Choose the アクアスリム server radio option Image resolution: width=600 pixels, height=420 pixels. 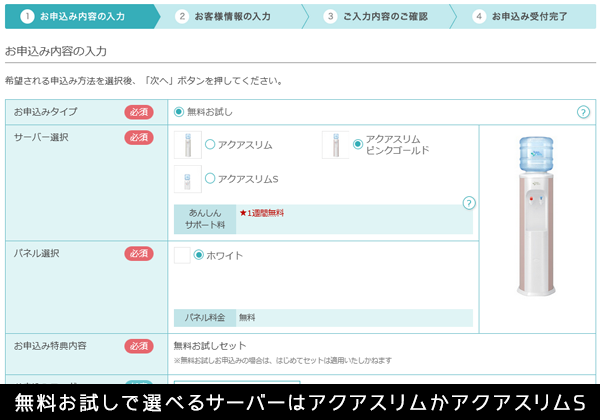point(210,145)
